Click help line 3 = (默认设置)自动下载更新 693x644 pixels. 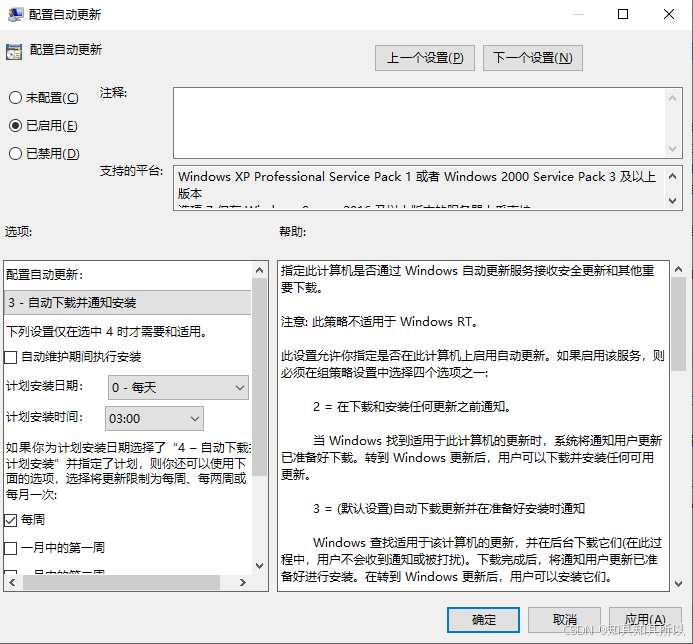(x=449, y=509)
